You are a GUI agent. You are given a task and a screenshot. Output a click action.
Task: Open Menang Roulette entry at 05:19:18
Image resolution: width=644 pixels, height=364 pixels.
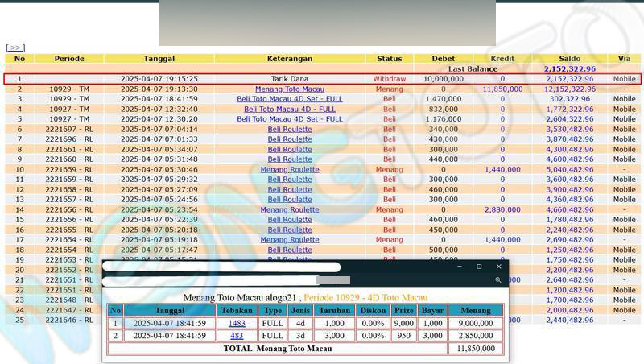(289, 239)
